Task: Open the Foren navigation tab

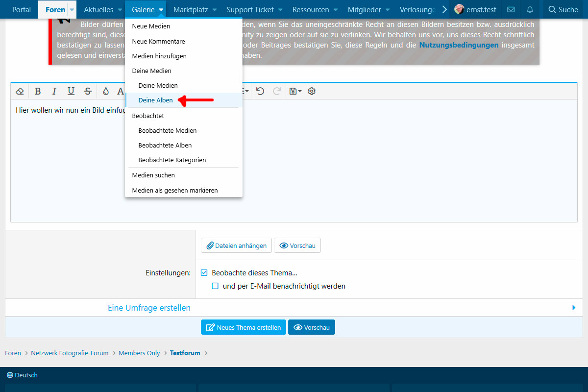Action: click(x=55, y=10)
